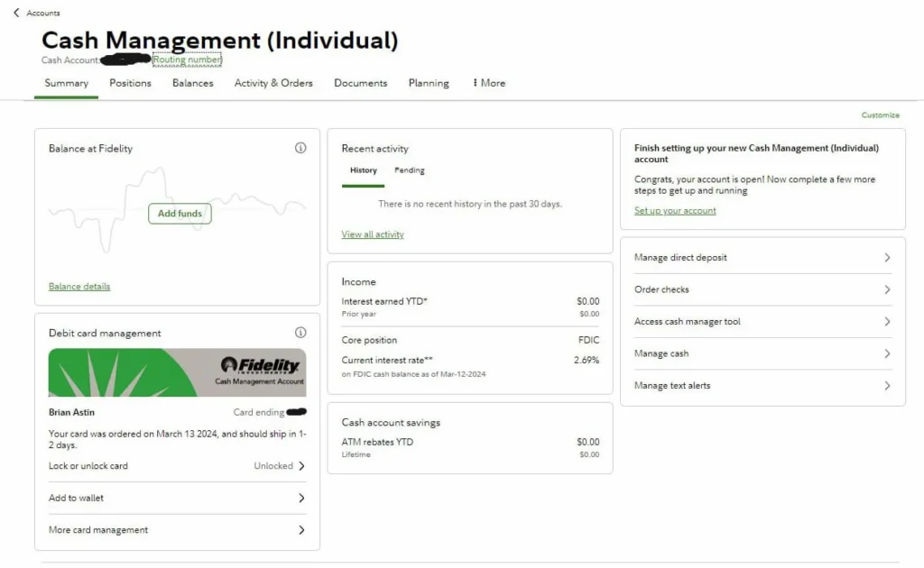Viewport: 924px width, 568px height.
Task: Click the Manage text alerts label
Action: point(672,386)
